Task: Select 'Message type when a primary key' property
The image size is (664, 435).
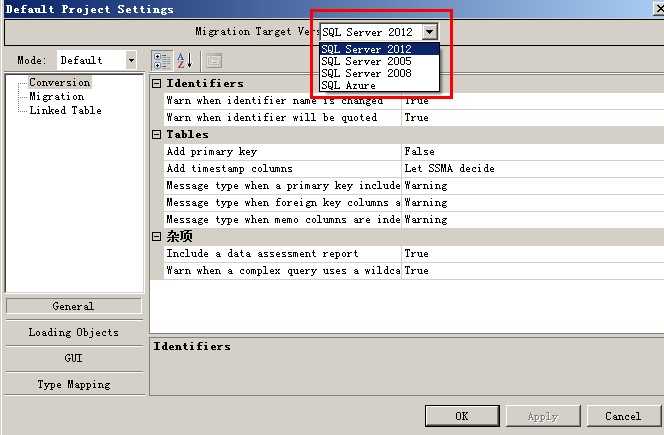Action: click(x=282, y=185)
